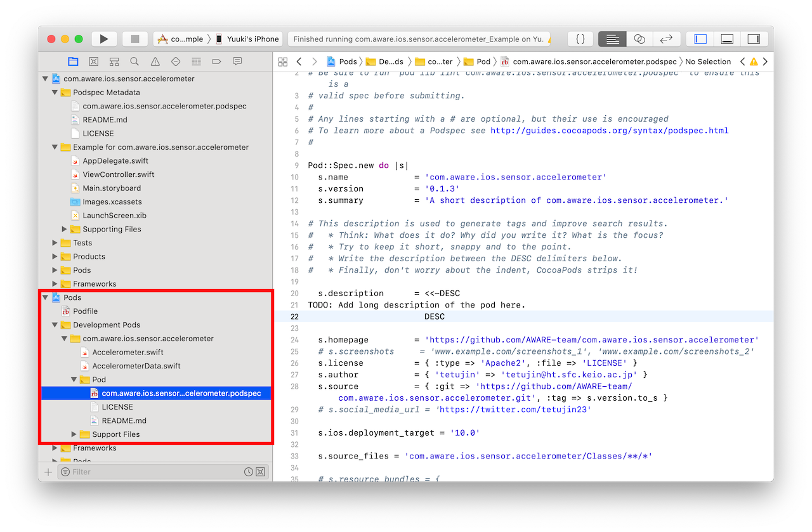Show the Breakpoint navigator
Viewport: 812px width, 532px height.
(216, 62)
